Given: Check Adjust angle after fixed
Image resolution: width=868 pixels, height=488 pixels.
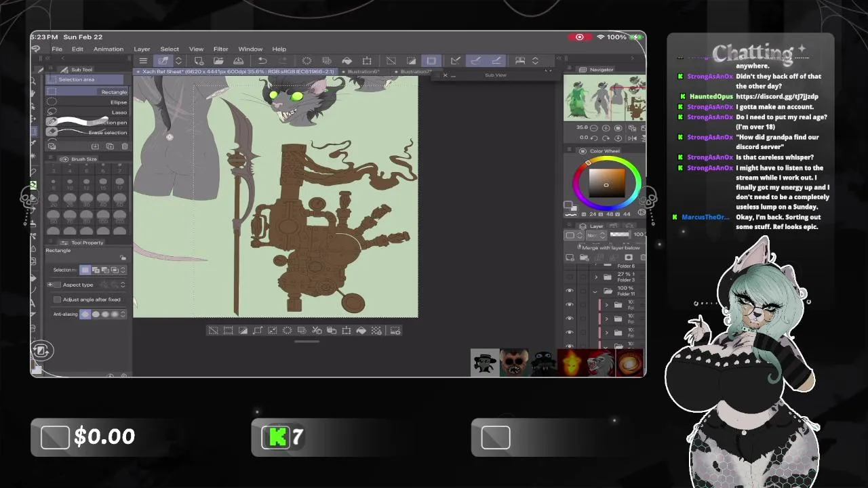Looking at the screenshot, I should 57,300.
